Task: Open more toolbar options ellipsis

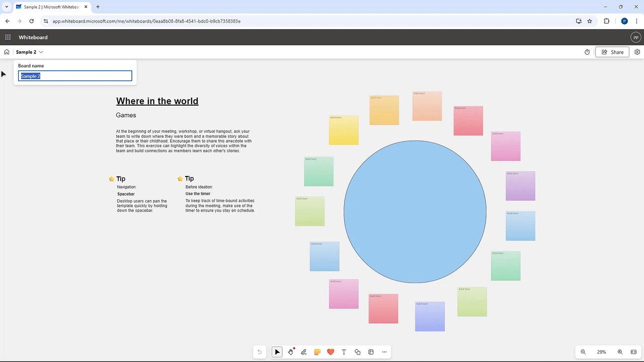Action: pyautogui.click(x=384, y=352)
